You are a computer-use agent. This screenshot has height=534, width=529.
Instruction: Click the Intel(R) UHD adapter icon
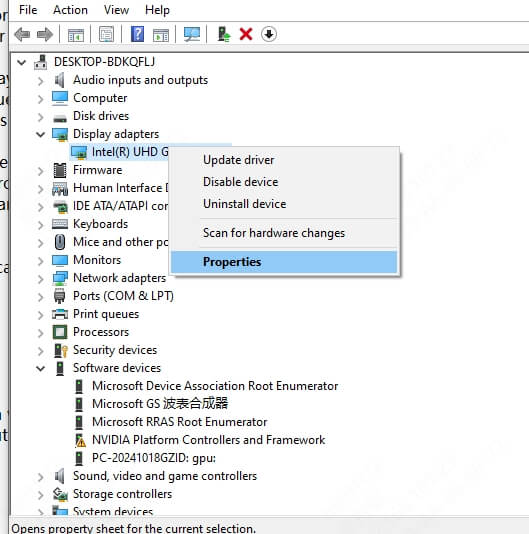point(79,152)
